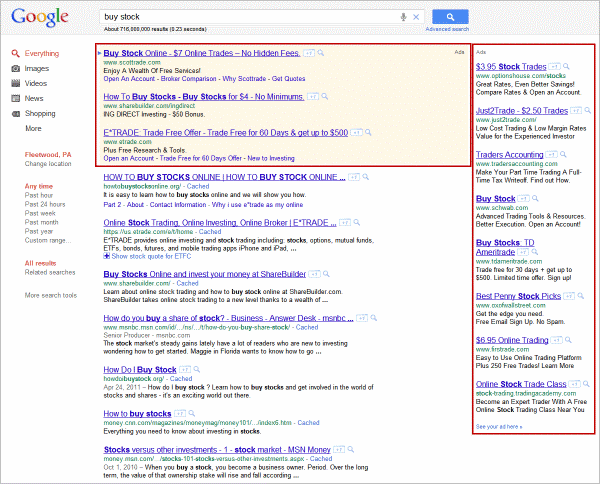Click the blue search magnifier button
Screen dimensions: 600x484
pyautogui.click(x=450, y=17)
